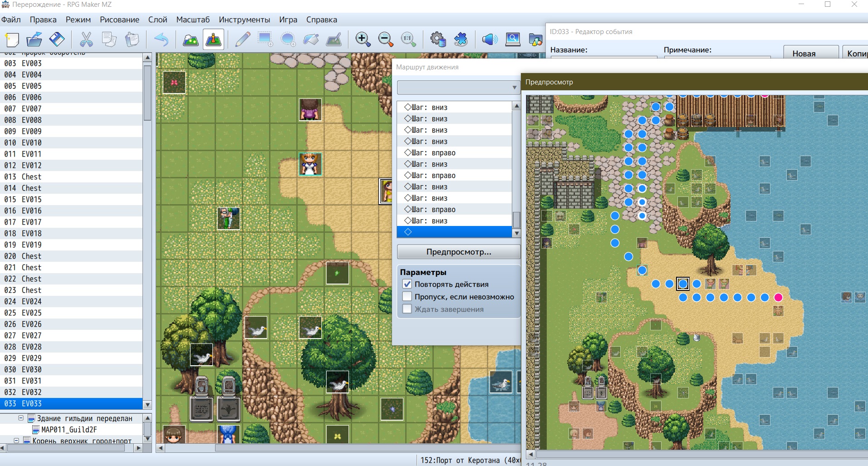The height and width of the screenshot is (466, 868).
Task: Open the Инструменты menu
Action: pyautogui.click(x=244, y=20)
